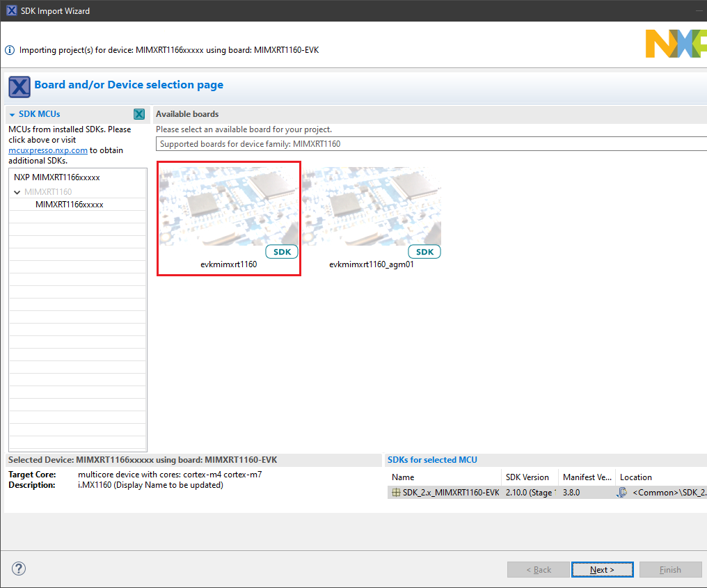Click the NXP logo
The image size is (707, 588).
(675, 44)
